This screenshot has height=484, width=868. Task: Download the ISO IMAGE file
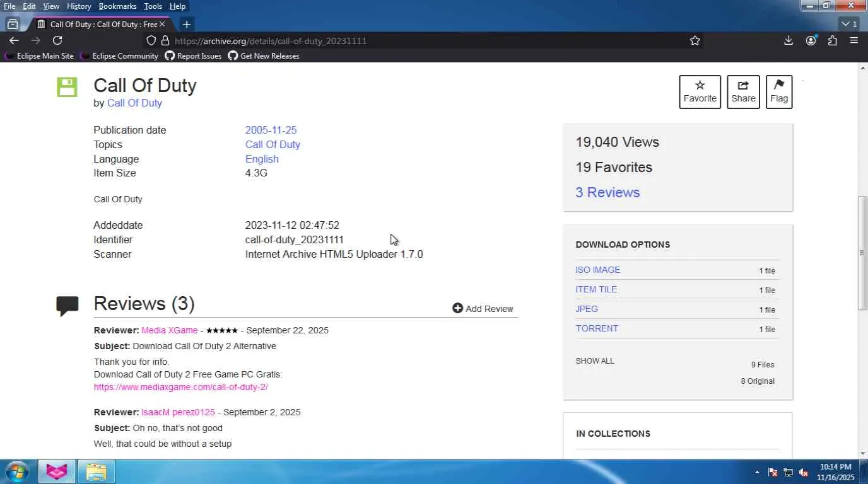(597, 270)
